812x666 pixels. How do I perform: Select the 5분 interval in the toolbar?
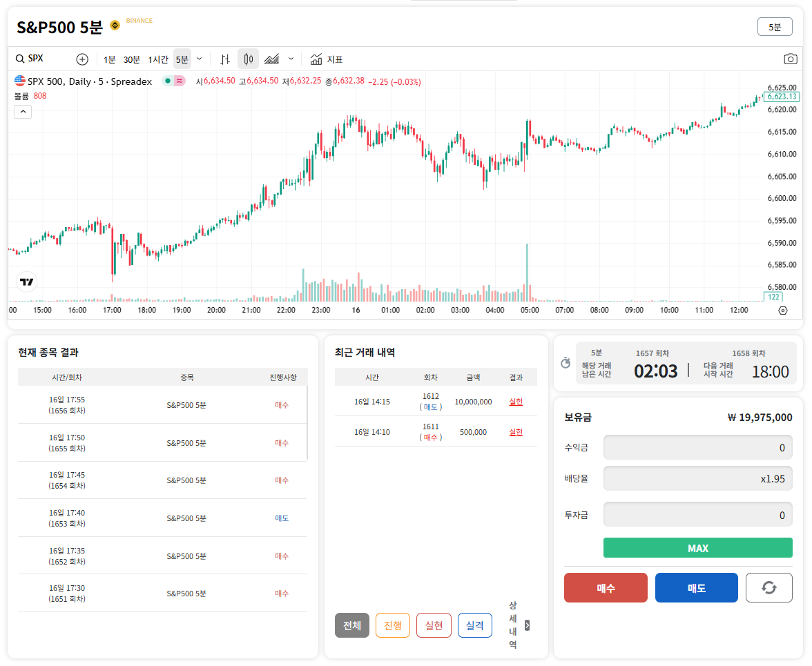[x=182, y=59]
